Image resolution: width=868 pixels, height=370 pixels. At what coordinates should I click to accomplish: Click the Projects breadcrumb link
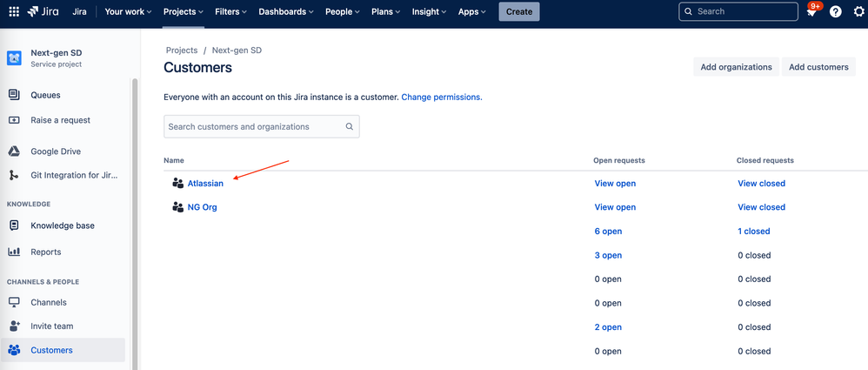click(182, 50)
